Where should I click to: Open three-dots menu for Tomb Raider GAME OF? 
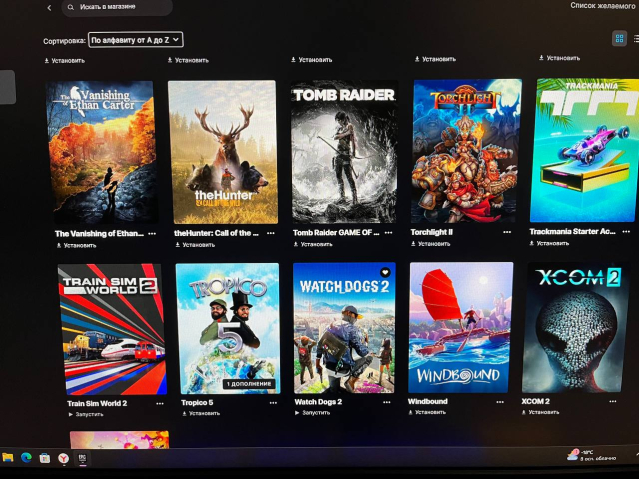tap(388, 233)
